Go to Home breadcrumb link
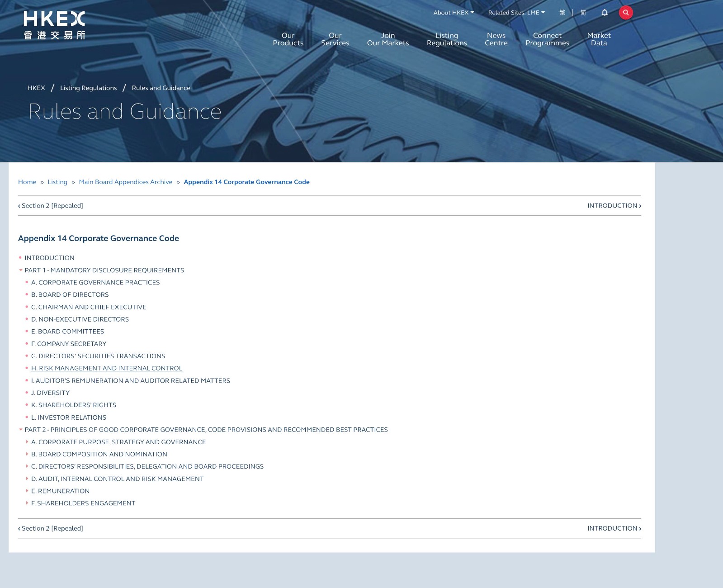This screenshot has height=588, width=723. point(27,182)
